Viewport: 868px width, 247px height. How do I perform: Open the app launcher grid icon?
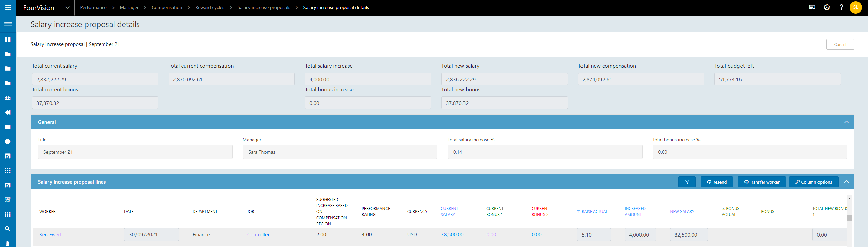[8, 7]
